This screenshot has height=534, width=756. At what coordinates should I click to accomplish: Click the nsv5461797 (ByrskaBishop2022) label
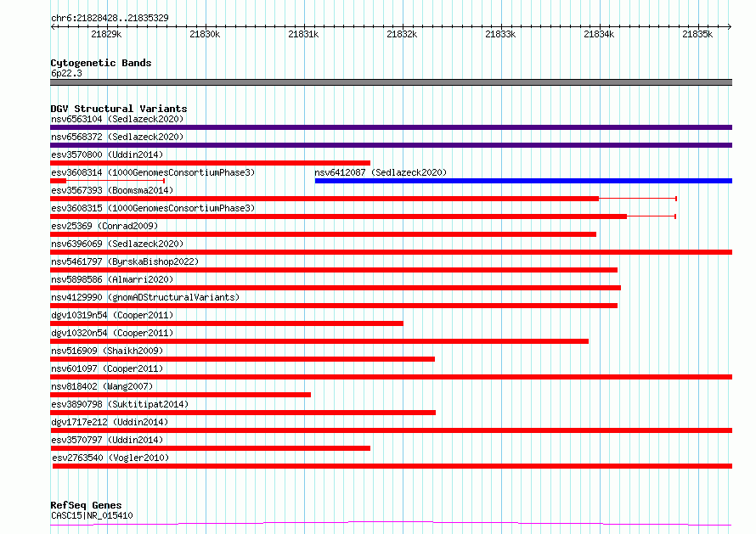[125, 261]
